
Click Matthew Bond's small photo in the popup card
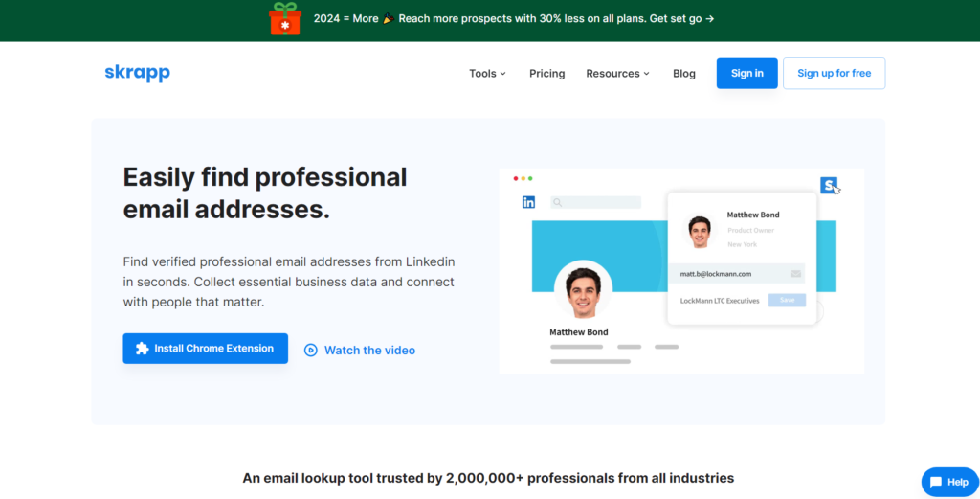click(700, 232)
